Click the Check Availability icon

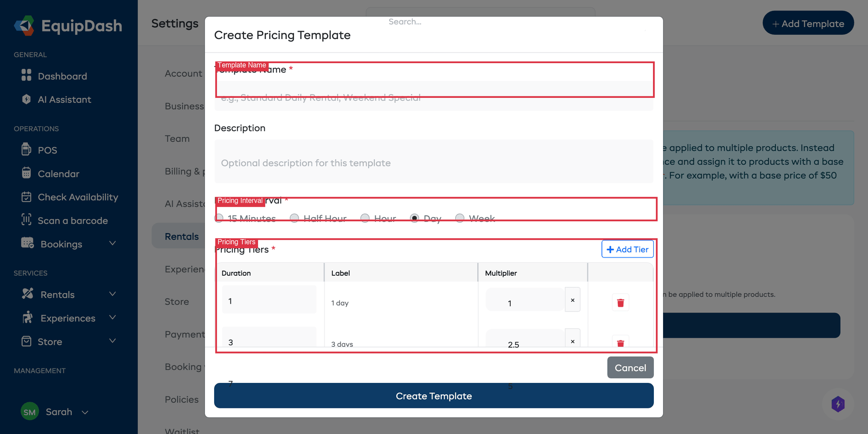tap(27, 197)
